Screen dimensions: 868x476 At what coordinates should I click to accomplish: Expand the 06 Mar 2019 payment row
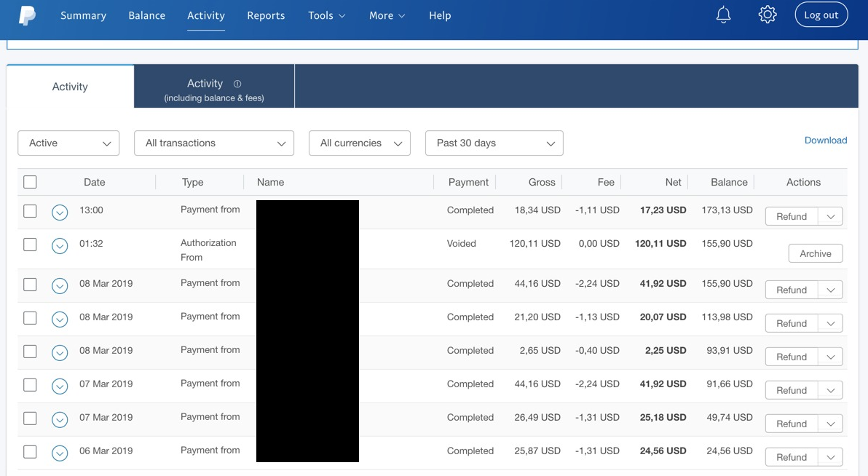click(60, 453)
